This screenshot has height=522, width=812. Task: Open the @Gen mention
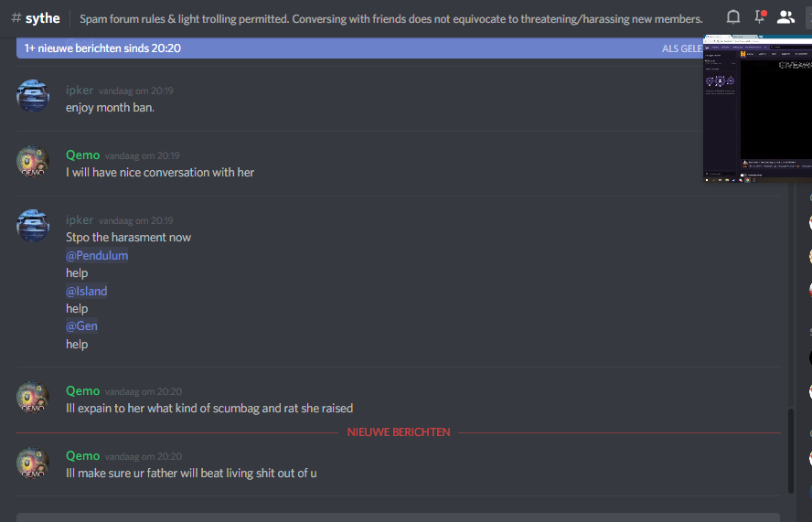(81, 325)
